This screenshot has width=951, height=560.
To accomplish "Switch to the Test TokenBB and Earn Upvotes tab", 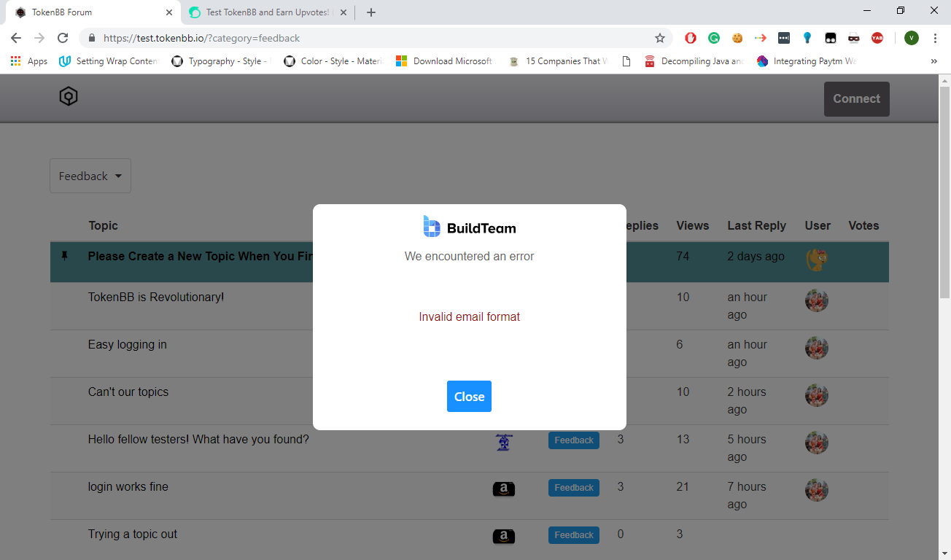I will tap(267, 12).
